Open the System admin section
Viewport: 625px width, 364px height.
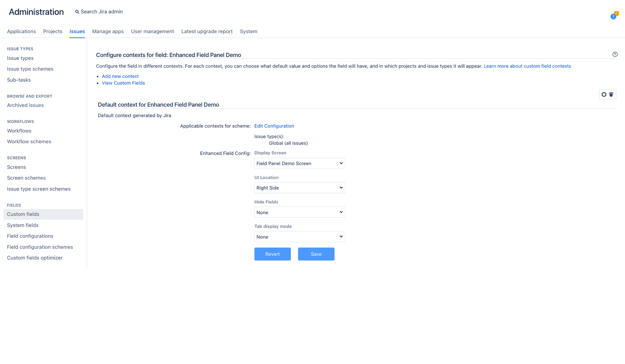click(x=248, y=31)
